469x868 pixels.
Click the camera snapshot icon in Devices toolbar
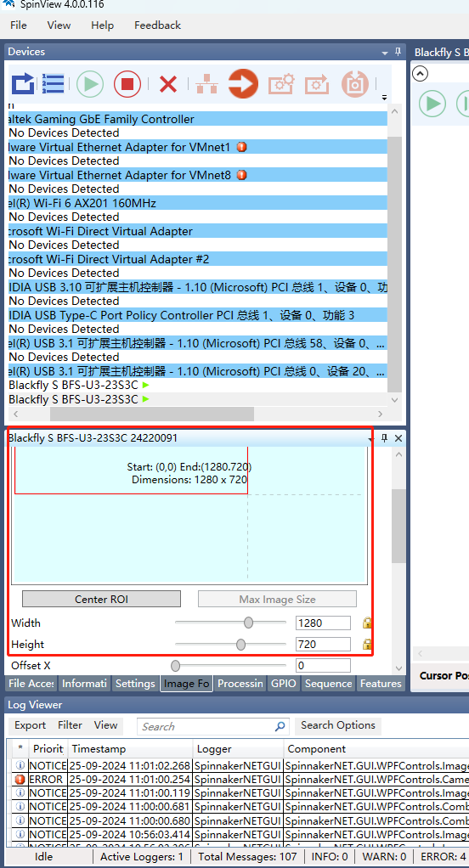(355, 84)
